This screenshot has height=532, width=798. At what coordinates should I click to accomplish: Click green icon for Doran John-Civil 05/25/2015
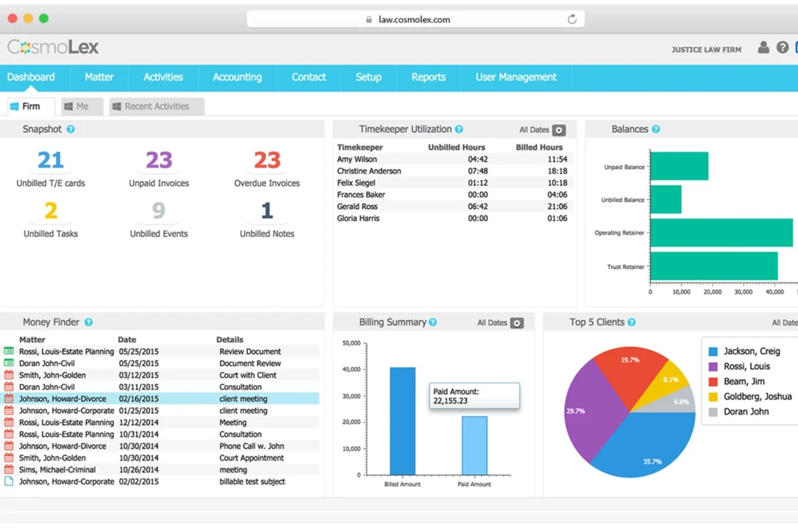pos(9,363)
